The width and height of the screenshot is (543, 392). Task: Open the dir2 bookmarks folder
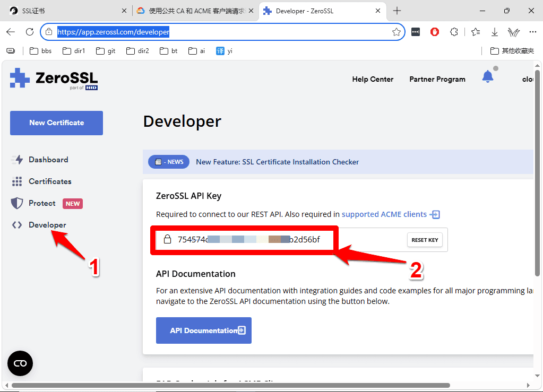137,51
